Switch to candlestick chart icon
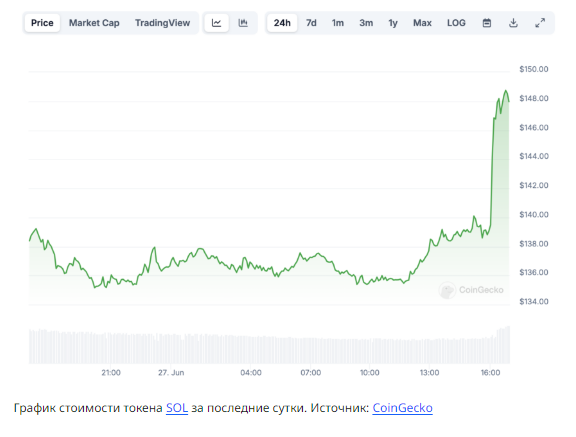The width and height of the screenshot is (576, 437). 243,23
